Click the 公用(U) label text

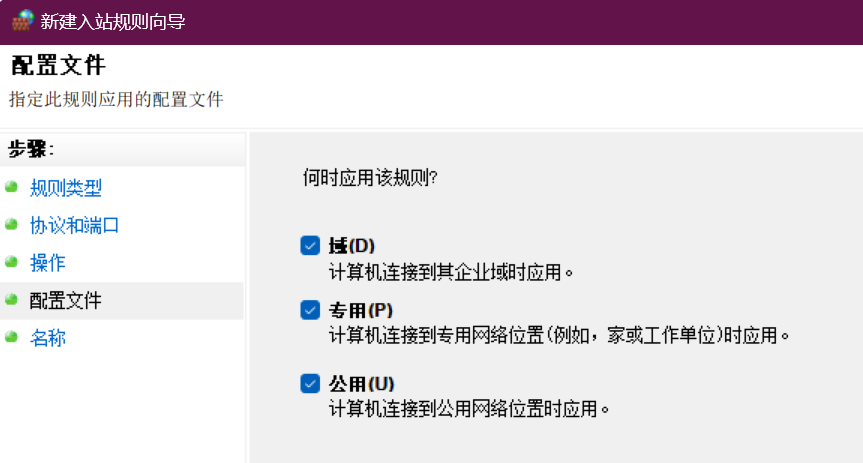pyautogui.click(x=362, y=384)
